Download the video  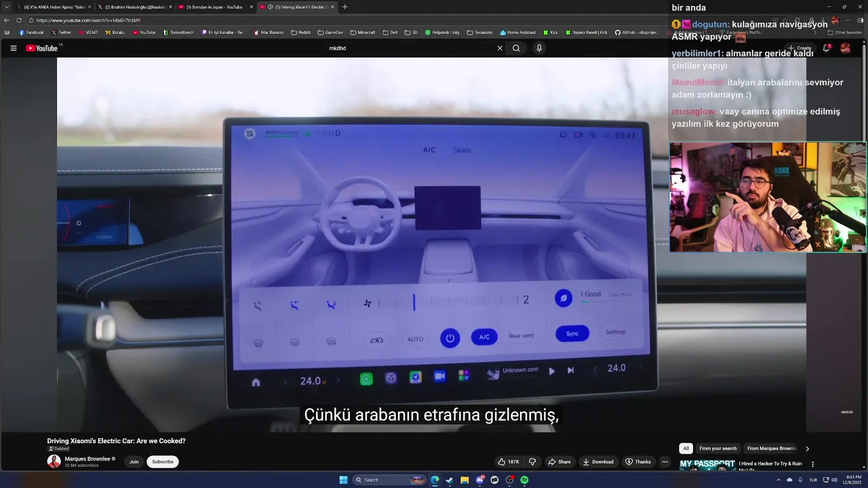(598, 462)
